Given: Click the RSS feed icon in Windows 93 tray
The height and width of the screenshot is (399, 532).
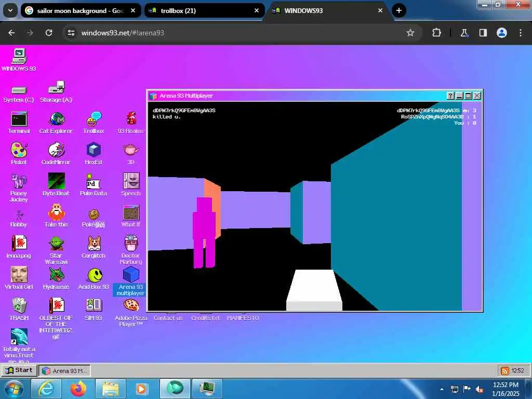Looking at the screenshot, I should tap(504, 370).
